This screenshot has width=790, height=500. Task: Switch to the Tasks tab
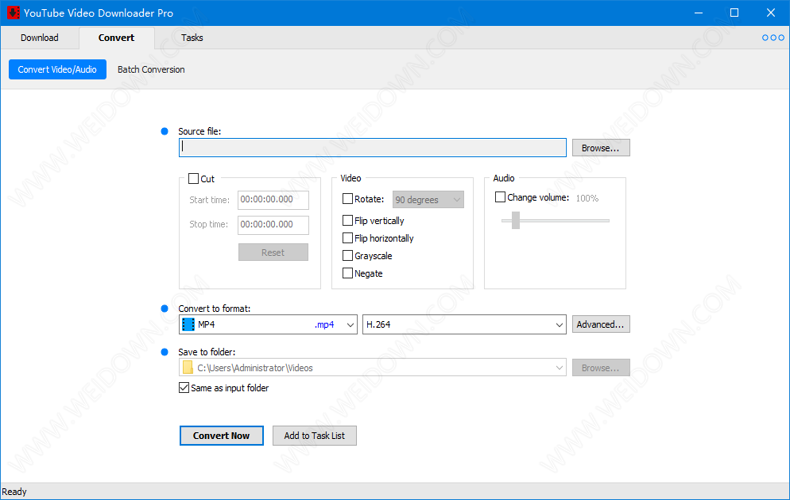[x=192, y=38]
